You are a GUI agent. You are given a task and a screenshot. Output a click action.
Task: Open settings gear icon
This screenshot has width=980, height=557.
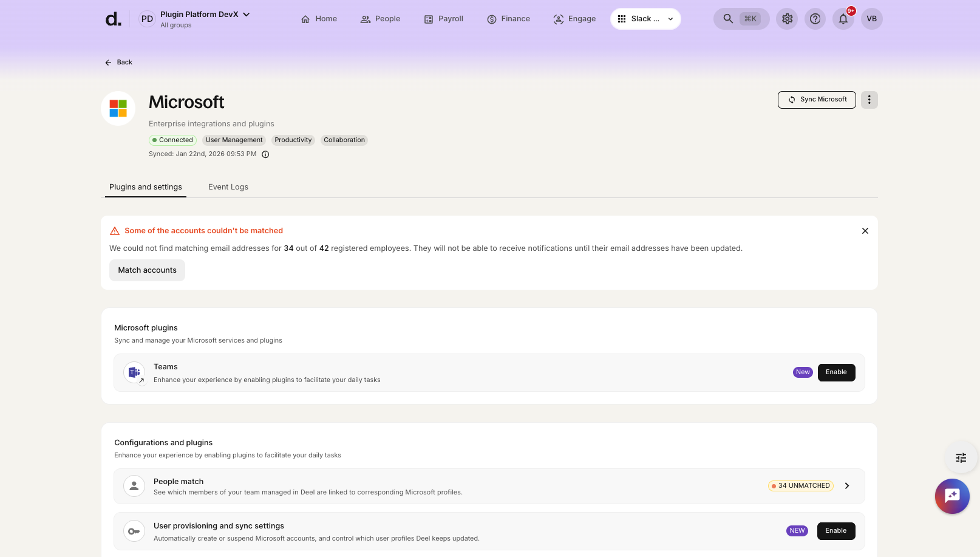click(787, 19)
